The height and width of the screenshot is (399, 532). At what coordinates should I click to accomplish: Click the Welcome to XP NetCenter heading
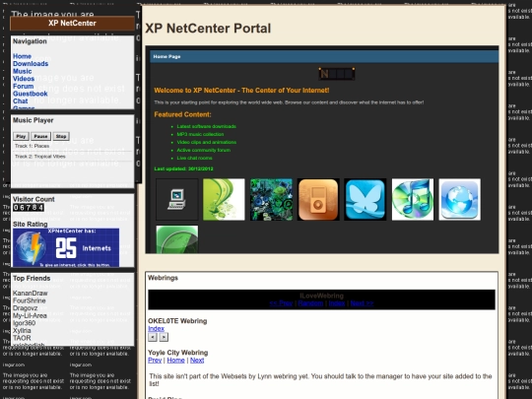tap(241, 91)
